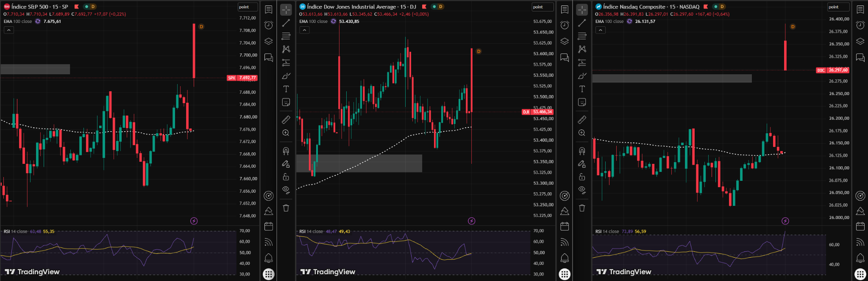Select the brush tool beside Dow Jones chart

tap(286, 76)
